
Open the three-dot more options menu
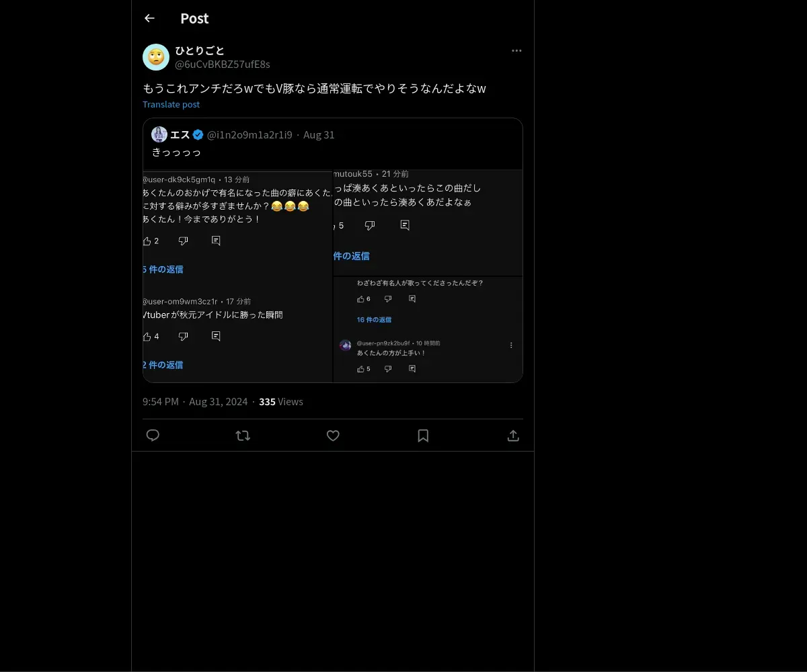516,50
